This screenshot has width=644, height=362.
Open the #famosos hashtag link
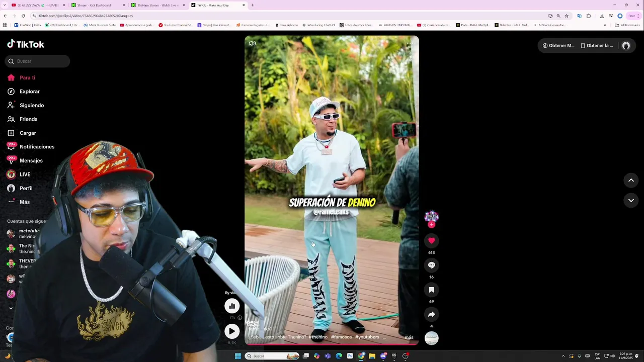pyautogui.click(x=342, y=337)
